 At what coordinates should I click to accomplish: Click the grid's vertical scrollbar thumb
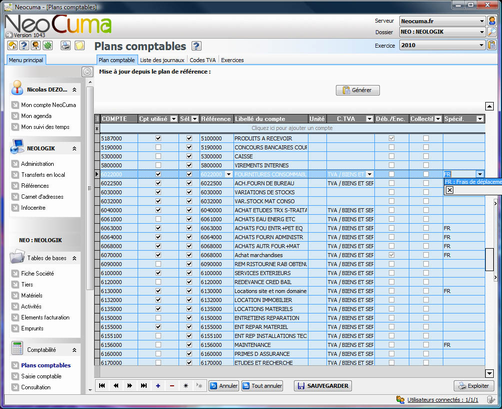click(x=489, y=259)
